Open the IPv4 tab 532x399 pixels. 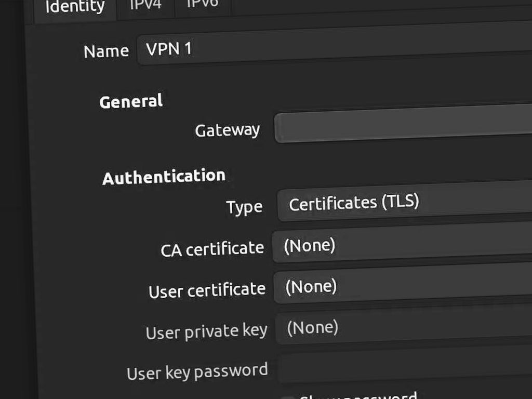(145, 5)
